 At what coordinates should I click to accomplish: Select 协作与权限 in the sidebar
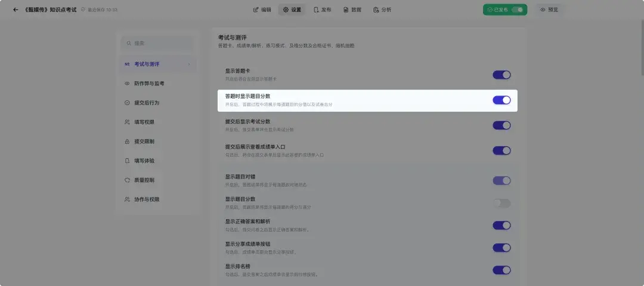tap(157, 199)
